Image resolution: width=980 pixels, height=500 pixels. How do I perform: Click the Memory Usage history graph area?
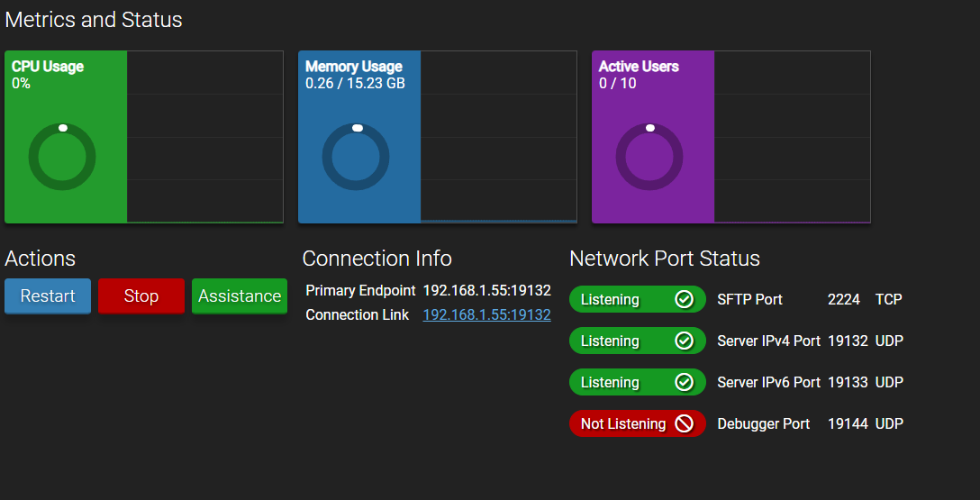pos(498,137)
